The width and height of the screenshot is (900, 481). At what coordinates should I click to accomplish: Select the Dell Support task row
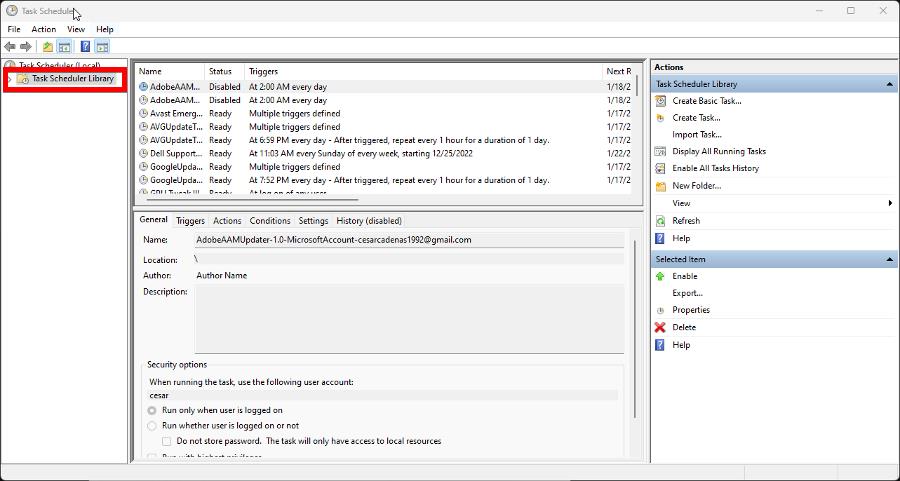coord(384,154)
